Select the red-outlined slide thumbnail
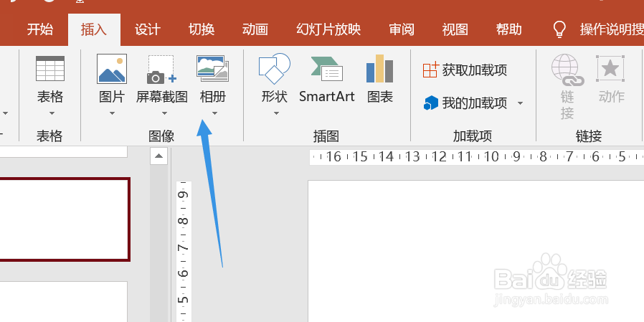The width and height of the screenshot is (644, 322). click(x=65, y=219)
